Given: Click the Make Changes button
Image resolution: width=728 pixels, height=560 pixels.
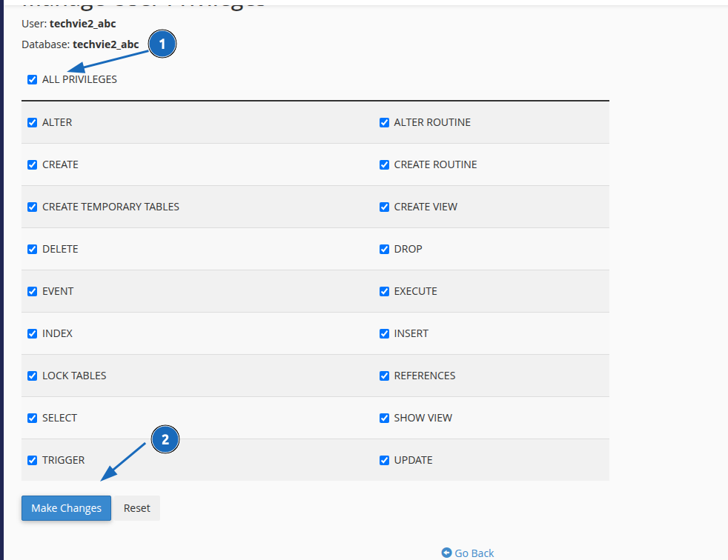Looking at the screenshot, I should click(x=66, y=508).
